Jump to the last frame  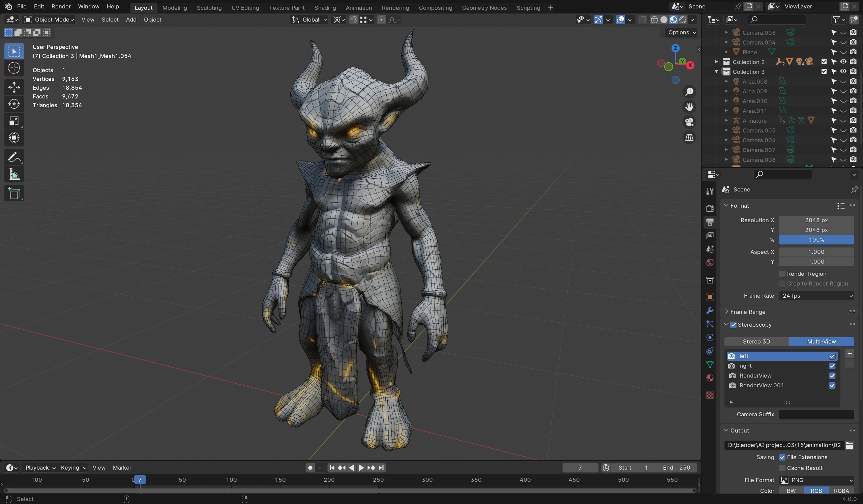pos(381,468)
